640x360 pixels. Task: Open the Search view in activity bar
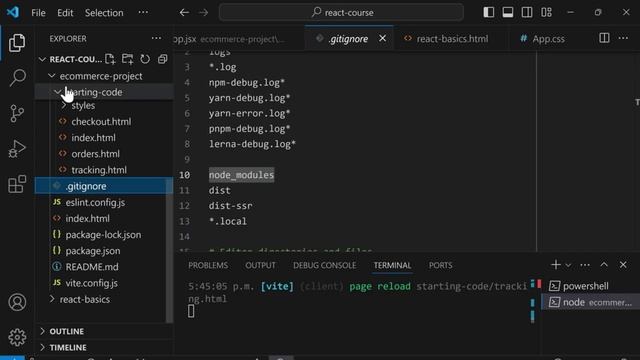pos(17,78)
